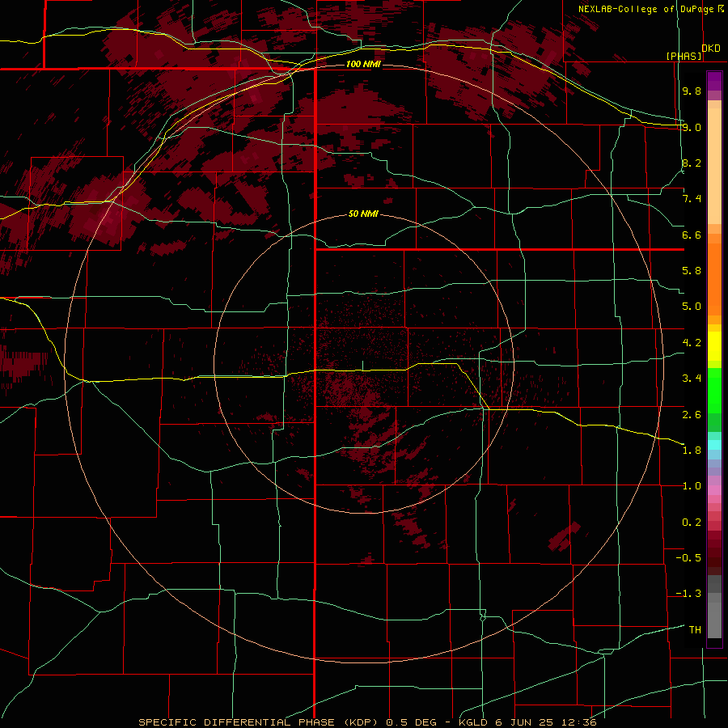Pick the bright green color bar segment
Screen dimensions: 728x728
click(x=714, y=390)
